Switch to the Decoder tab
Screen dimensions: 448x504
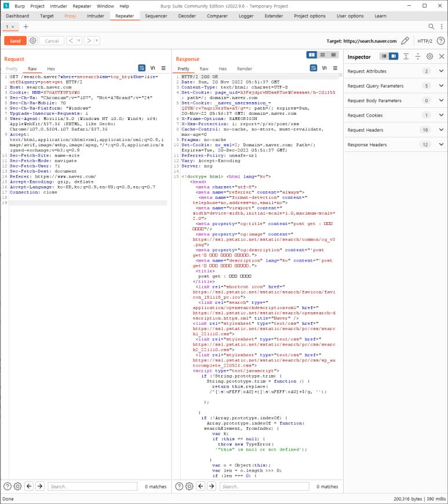tap(187, 16)
